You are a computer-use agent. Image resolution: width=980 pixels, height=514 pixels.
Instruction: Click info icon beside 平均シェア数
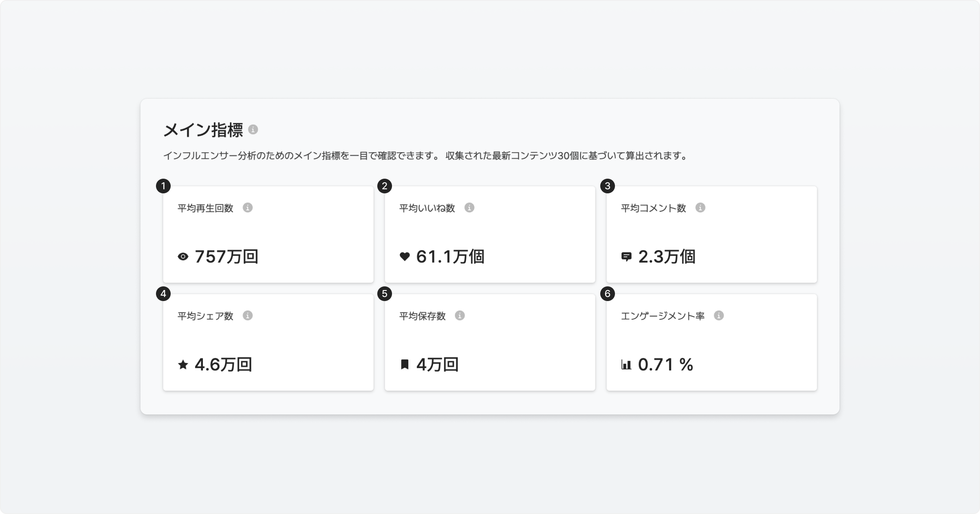tap(247, 315)
